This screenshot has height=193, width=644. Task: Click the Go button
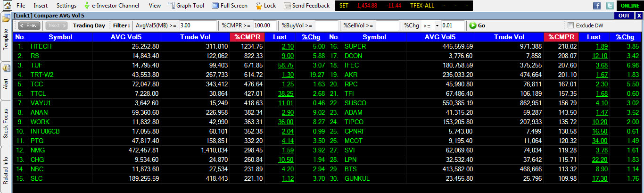[477, 25]
